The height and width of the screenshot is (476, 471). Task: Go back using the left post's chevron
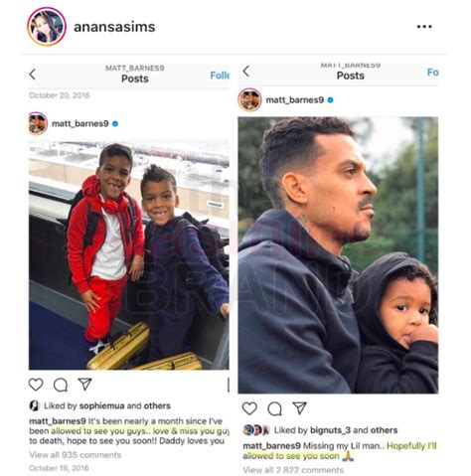[33, 75]
